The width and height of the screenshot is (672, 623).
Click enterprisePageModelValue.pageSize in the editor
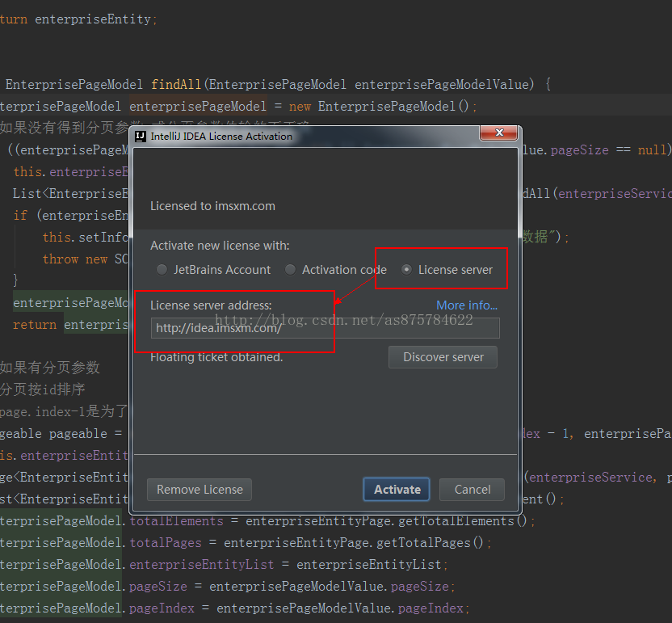(330, 586)
